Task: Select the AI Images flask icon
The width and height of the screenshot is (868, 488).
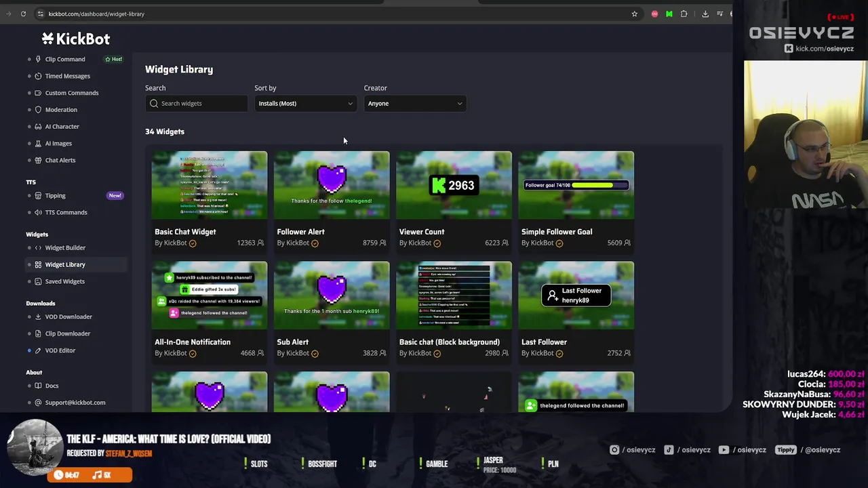Action: pos(38,144)
